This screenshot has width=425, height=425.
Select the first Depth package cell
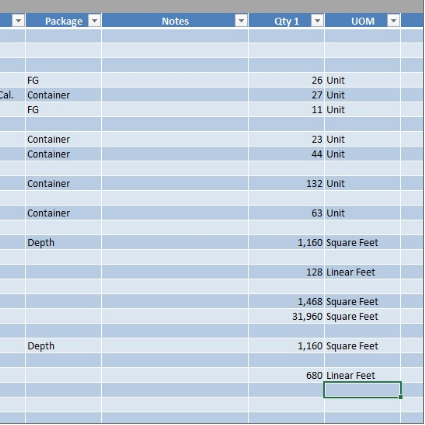pyautogui.click(x=63, y=243)
